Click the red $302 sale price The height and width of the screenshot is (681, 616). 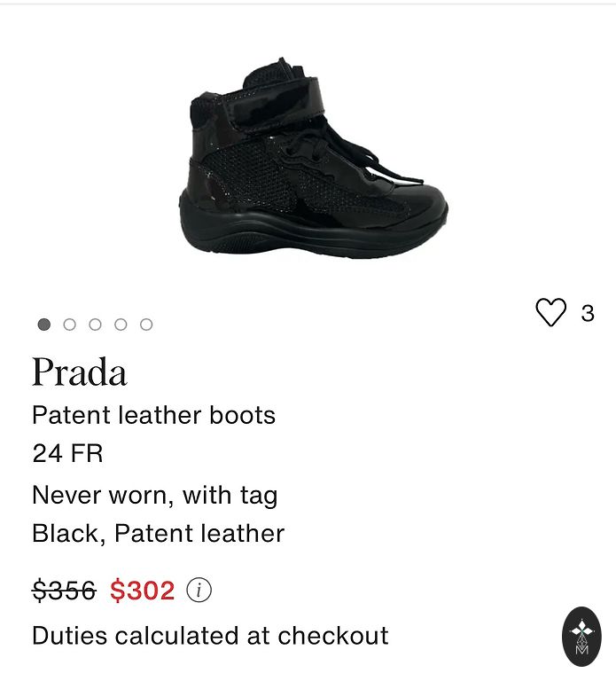143,591
